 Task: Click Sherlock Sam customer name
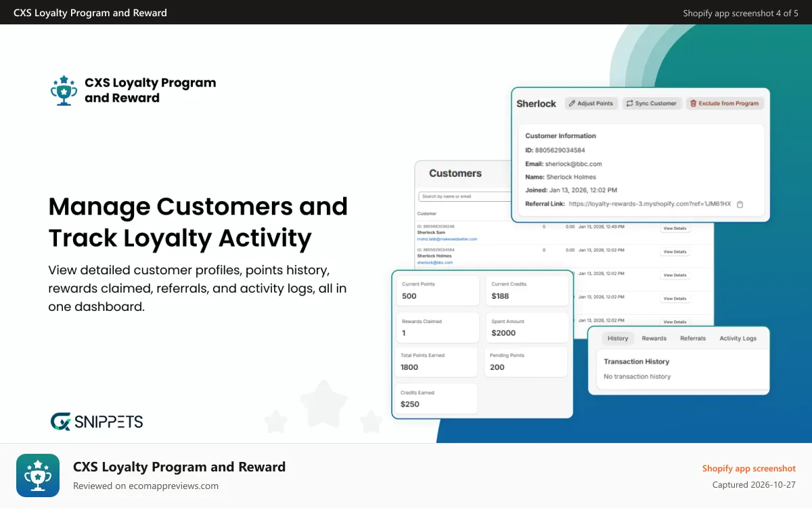(432, 232)
